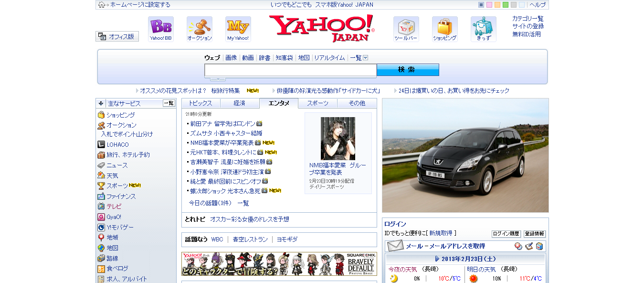Open オスカー彩る女優のドレスを予想 link
644x283 pixels.
pos(250,219)
